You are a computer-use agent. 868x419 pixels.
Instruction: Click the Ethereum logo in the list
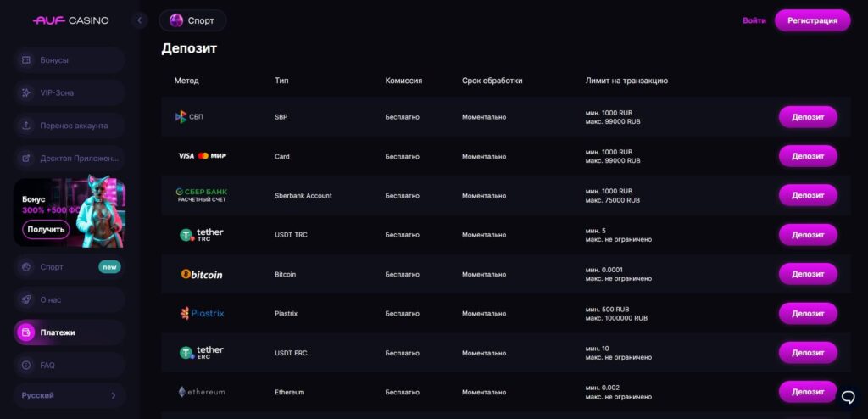(202, 392)
